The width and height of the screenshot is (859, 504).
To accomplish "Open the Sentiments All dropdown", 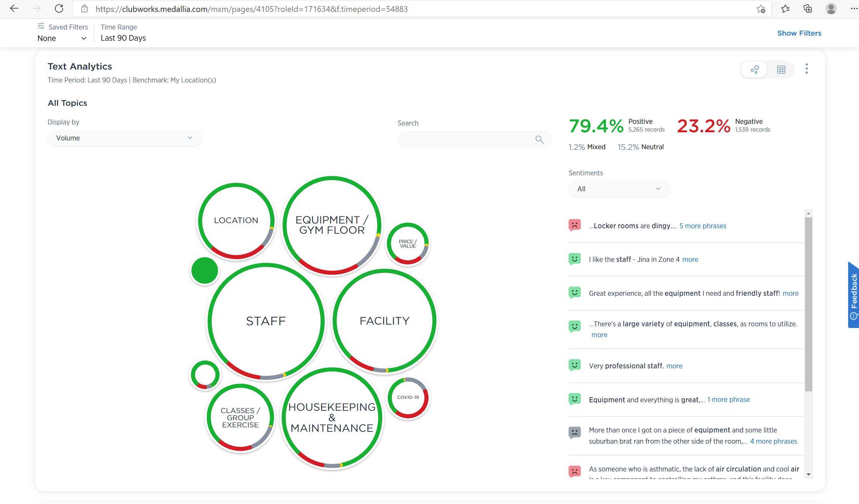I will coord(619,189).
